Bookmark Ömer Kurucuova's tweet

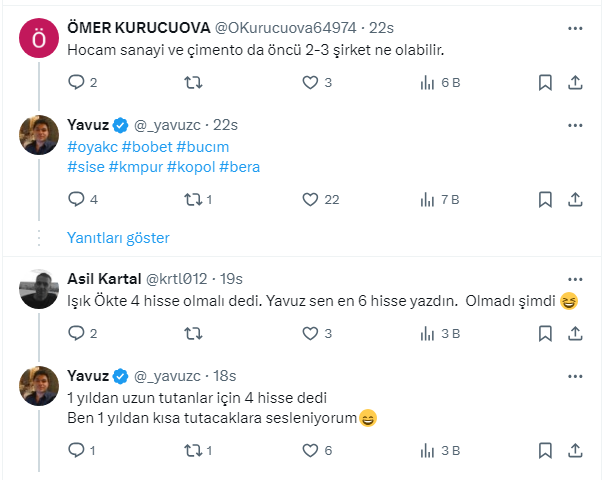point(543,83)
